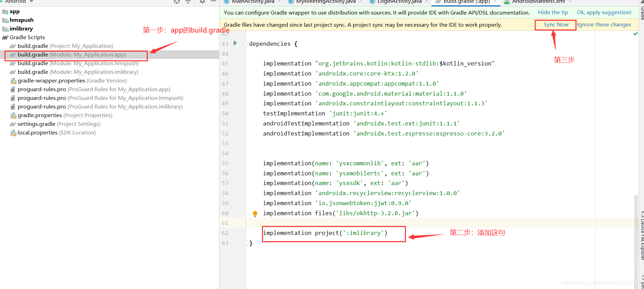Click testImplementation 'junit:junit:4.+' line
Screen dimensions: 644x289
tap(325, 113)
